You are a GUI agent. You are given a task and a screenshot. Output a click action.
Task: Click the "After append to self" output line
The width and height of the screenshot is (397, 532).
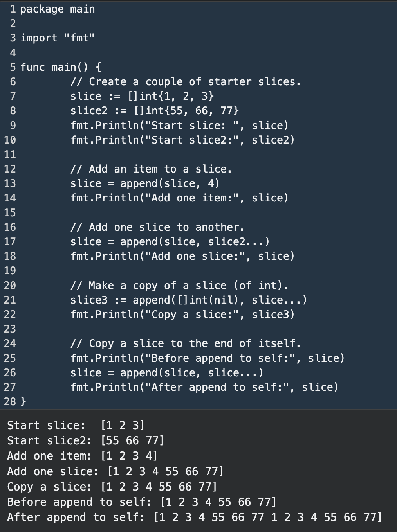pyautogui.click(x=194, y=518)
